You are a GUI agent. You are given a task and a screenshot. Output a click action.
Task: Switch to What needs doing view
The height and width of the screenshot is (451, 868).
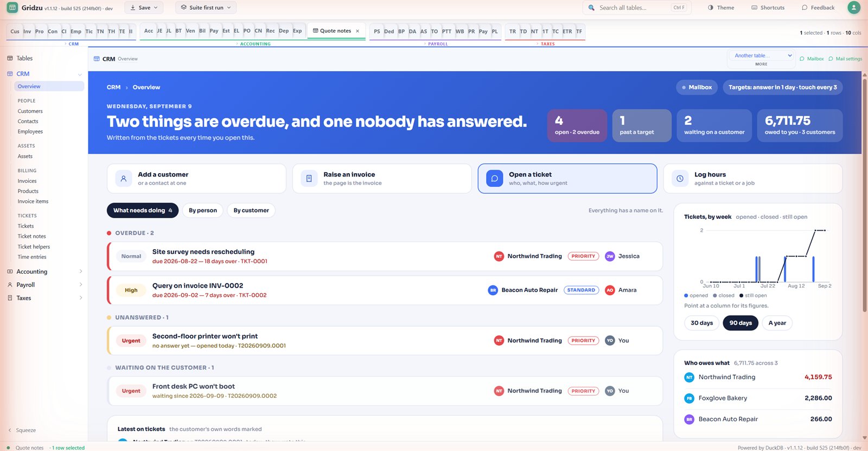click(143, 211)
